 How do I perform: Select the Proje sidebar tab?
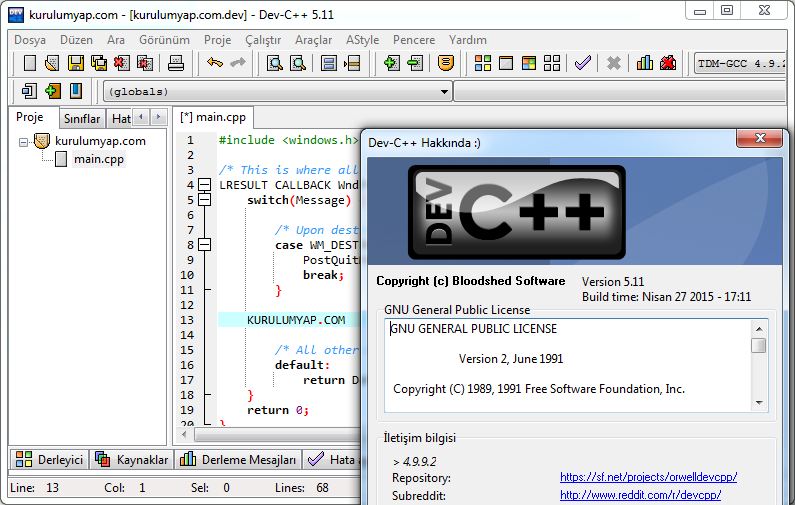pyautogui.click(x=30, y=117)
